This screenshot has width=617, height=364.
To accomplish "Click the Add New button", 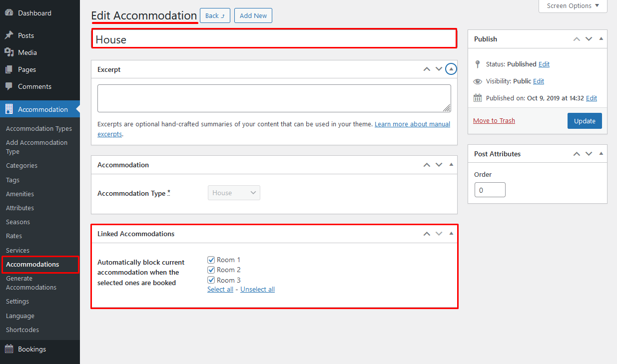I will 253,15.
